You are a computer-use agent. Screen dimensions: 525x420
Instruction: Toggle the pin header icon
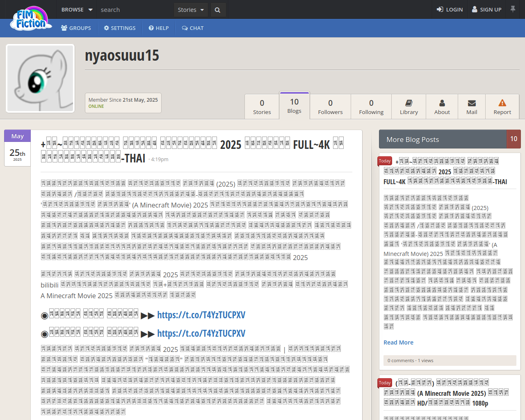tap(513, 9)
